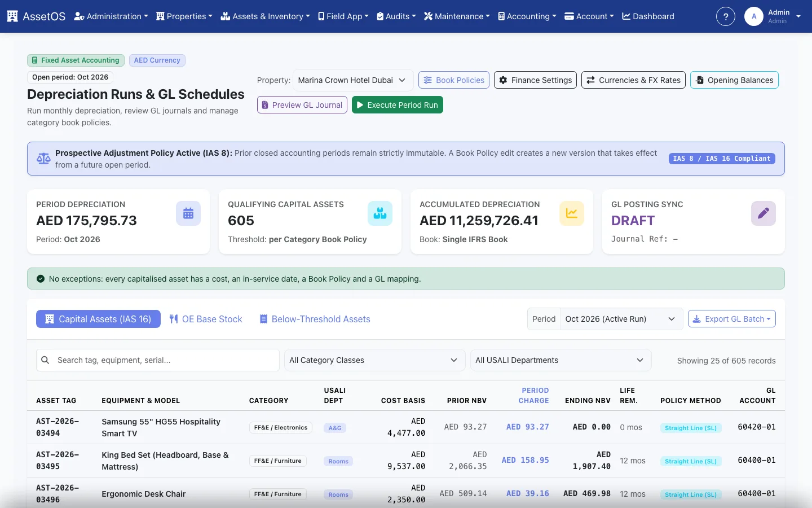The width and height of the screenshot is (812, 508).
Task: Open the Administration menu
Action: click(111, 16)
